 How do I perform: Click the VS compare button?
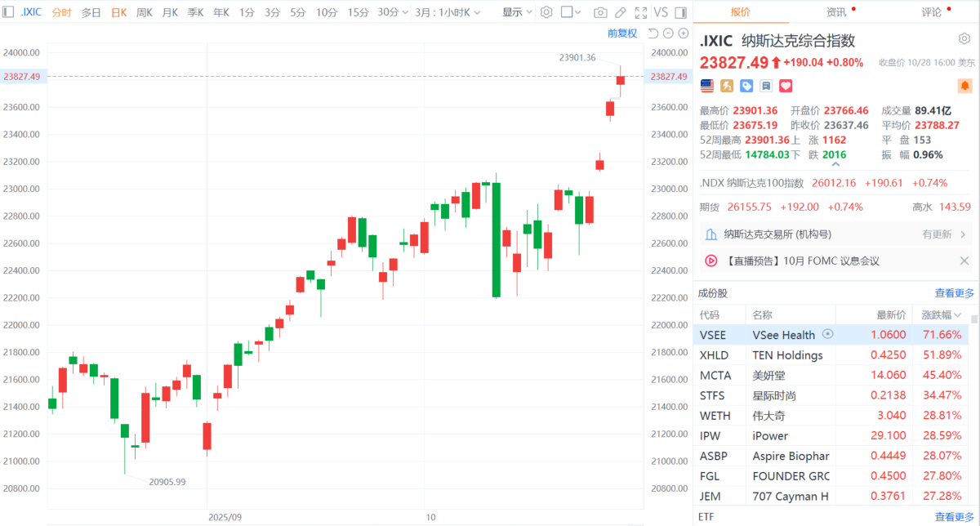pos(660,12)
